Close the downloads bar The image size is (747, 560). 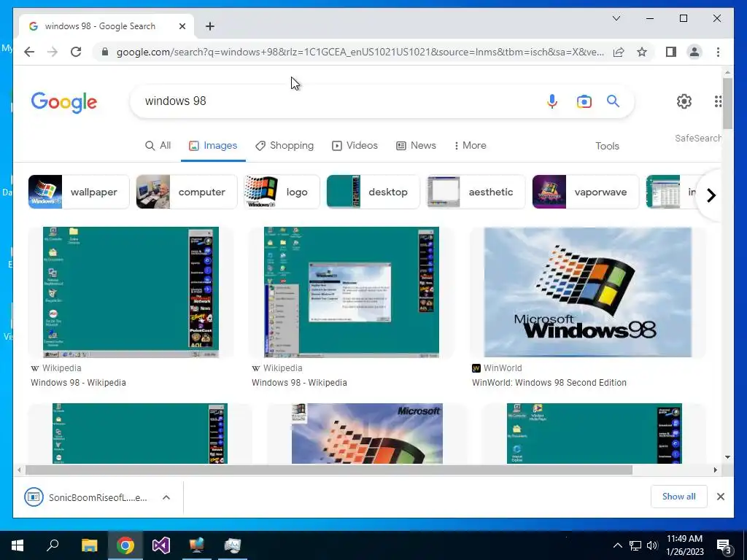(721, 497)
